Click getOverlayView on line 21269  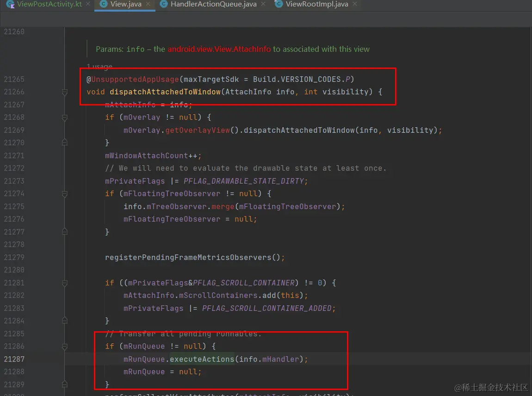(198, 130)
